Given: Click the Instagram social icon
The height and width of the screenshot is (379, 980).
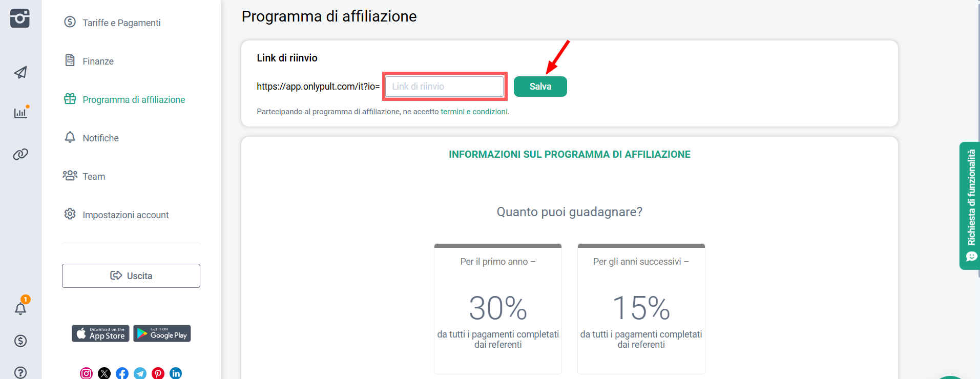Looking at the screenshot, I should tap(87, 373).
